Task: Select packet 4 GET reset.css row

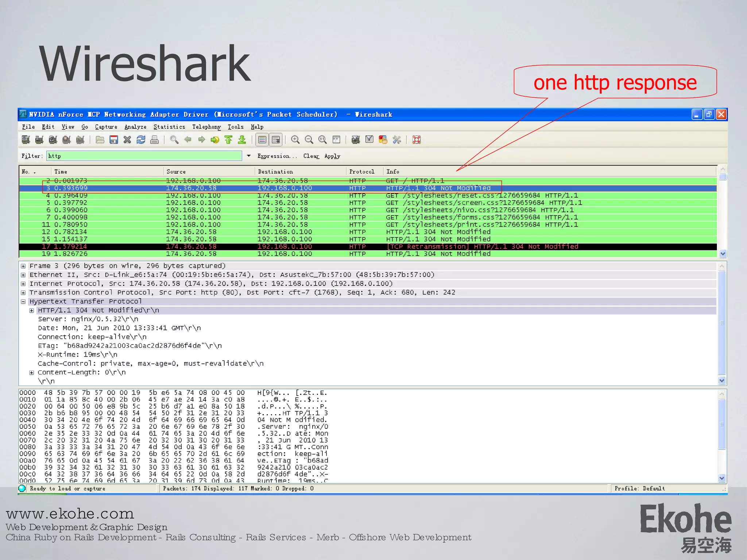Action: [x=368, y=195]
